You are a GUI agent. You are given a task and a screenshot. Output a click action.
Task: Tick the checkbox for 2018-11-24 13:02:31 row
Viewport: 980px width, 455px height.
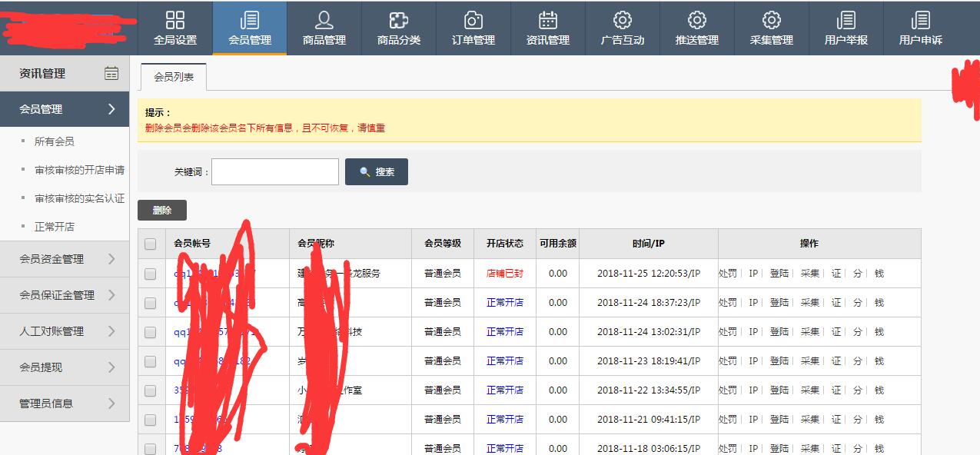150,332
